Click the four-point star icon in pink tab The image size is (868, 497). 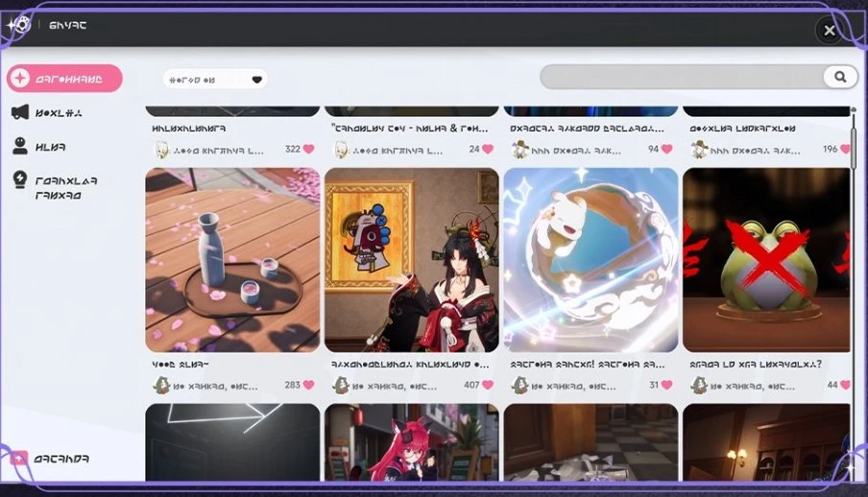[20, 78]
